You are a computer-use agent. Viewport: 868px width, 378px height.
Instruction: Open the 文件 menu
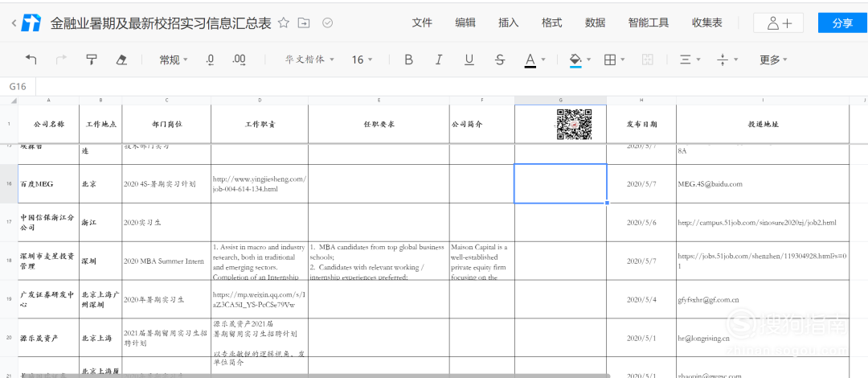point(422,23)
